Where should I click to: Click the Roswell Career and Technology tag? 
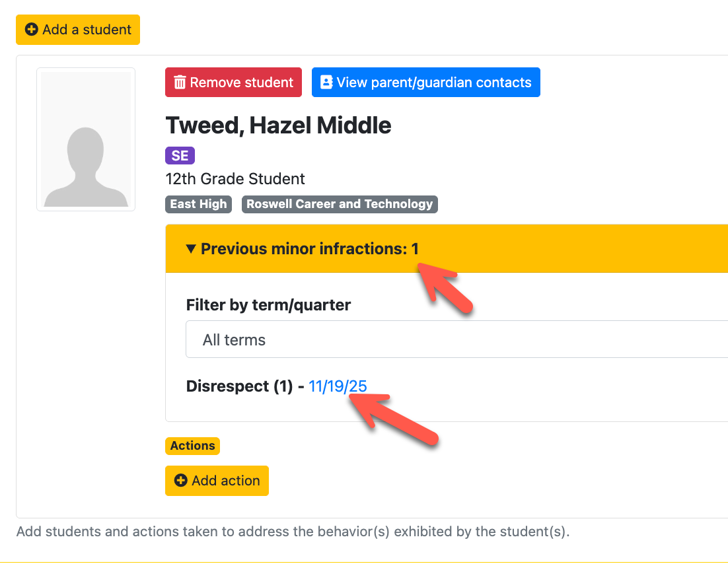(340, 204)
